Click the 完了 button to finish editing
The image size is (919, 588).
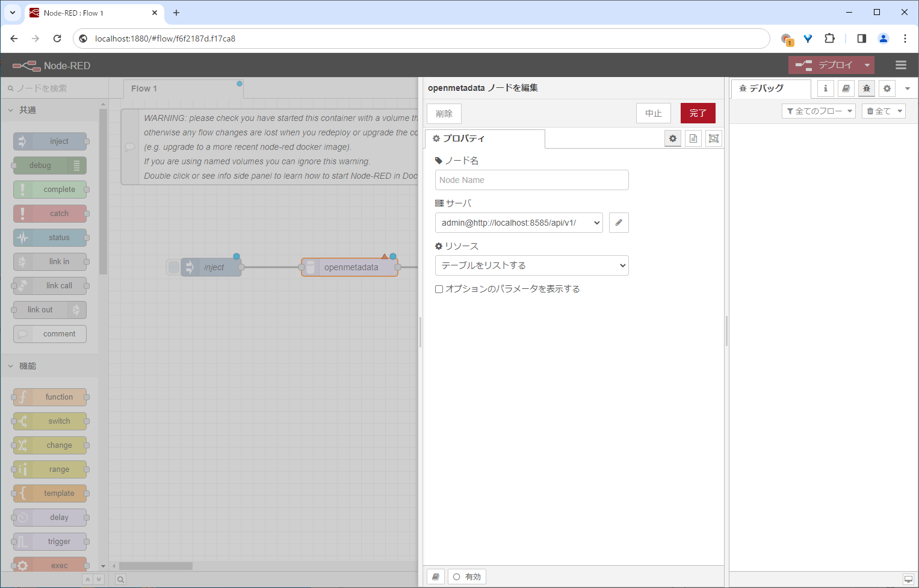[698, 113]
